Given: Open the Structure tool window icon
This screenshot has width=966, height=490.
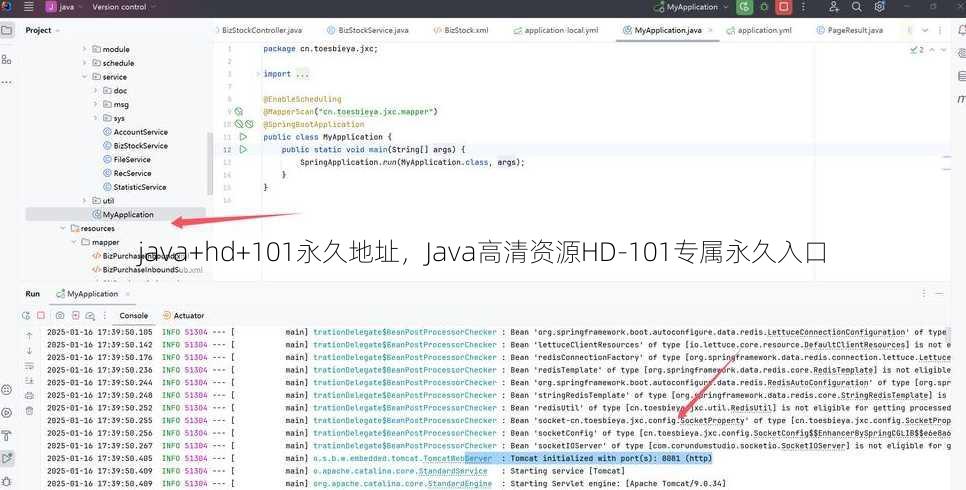Looking at the screenshot, I should click(x=7, y=59).
